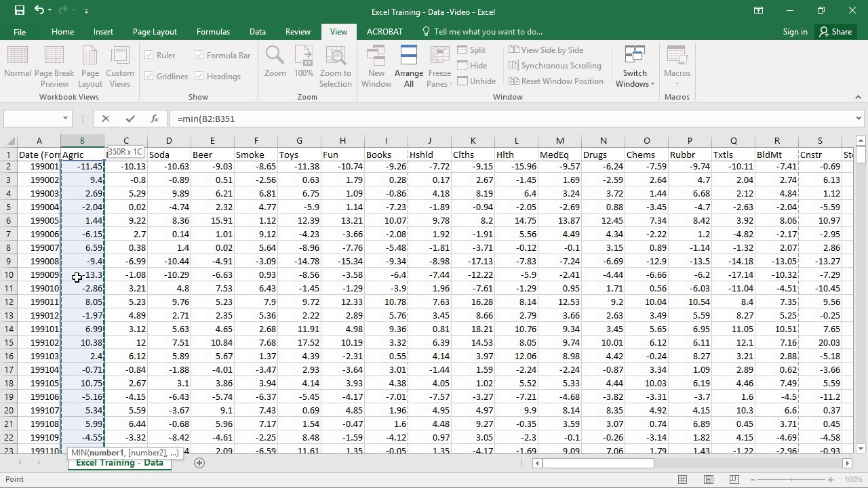Click zoom out minus button
The height and width of the screenshot is (488, 868).
click(x=754, y=479)
